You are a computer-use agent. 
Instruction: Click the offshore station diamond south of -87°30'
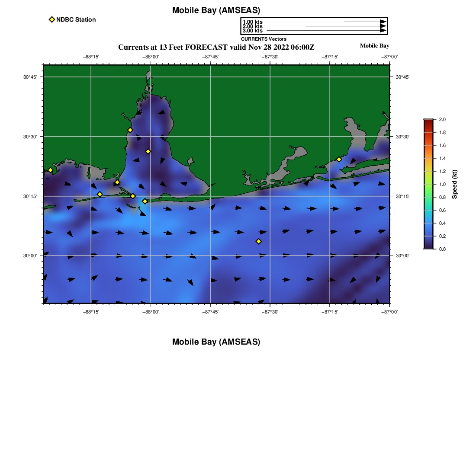click(x=258, y=241)
